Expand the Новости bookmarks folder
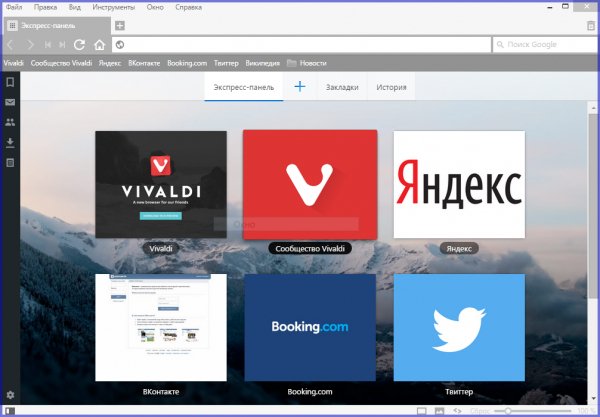The height and width of the screenshot is (417, 600). point(307,63)
